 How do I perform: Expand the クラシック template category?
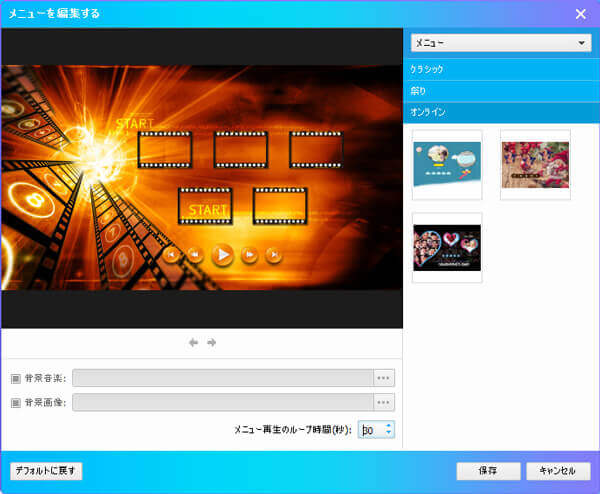(x=501, y=70)
